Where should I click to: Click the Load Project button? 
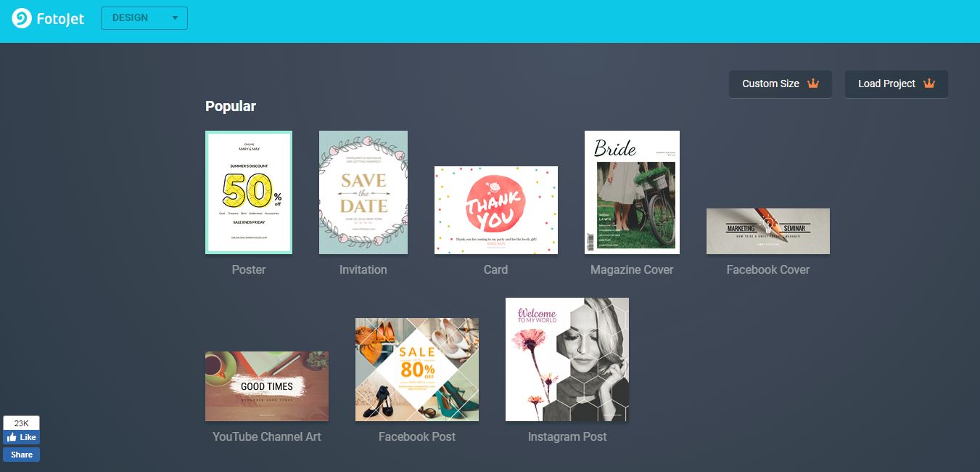click(x=897, y=84)
